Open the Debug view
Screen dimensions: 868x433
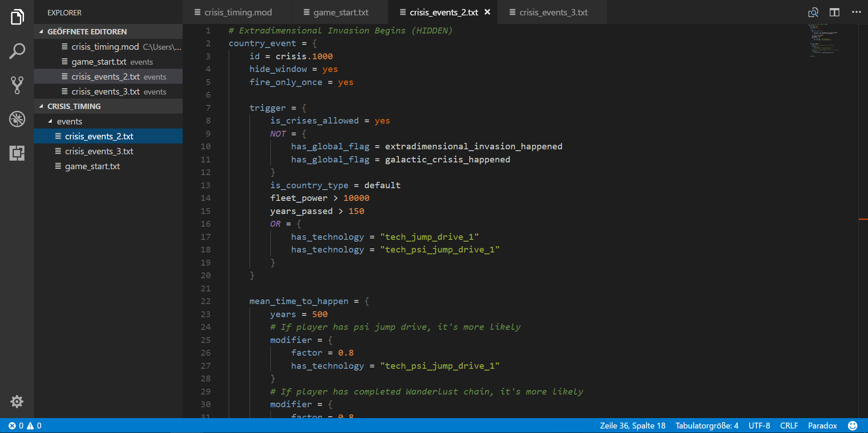point(17,119)
